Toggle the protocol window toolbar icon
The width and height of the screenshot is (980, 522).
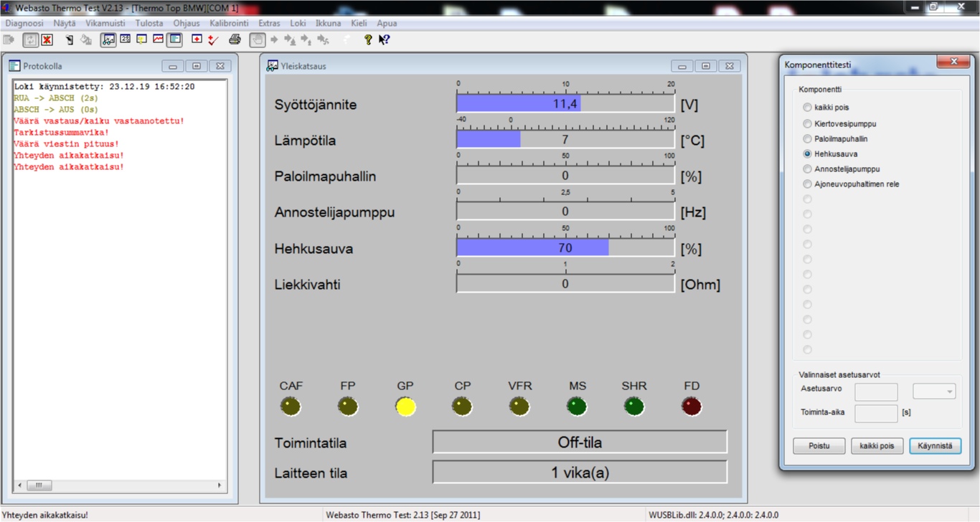174,39
